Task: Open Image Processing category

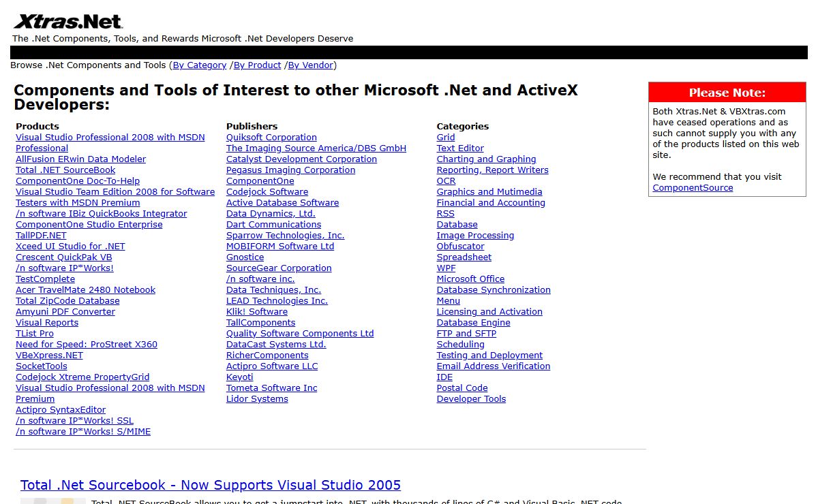Action: 475,236
